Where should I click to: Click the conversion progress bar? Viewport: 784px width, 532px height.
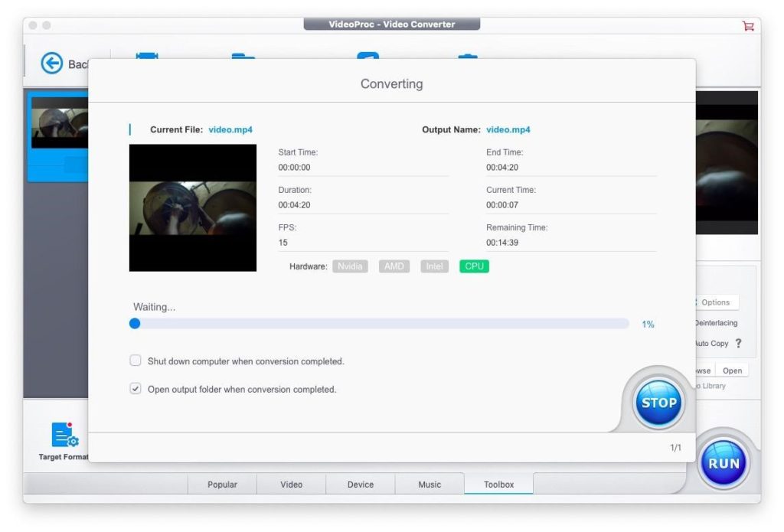pos(381,324)
